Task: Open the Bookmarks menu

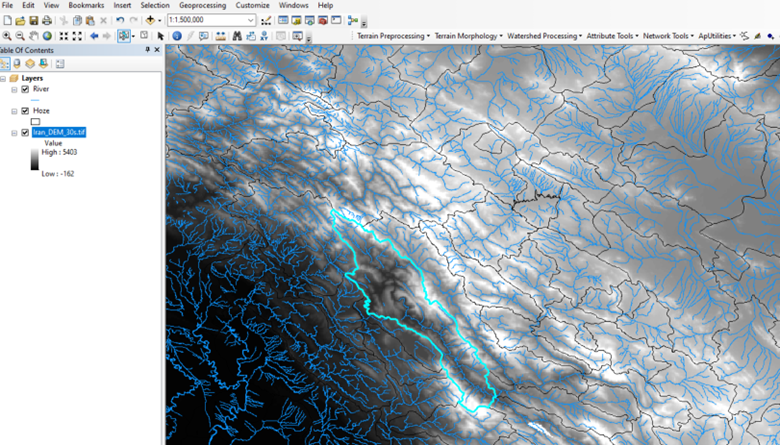Action: (x=86, y=5)
